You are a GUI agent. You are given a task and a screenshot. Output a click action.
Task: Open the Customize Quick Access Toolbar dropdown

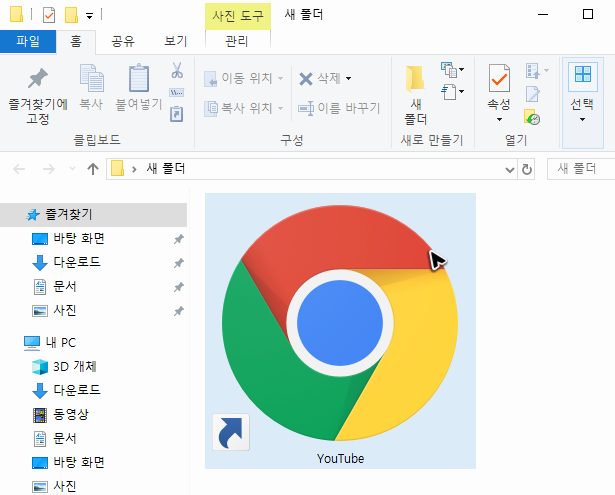[x=89, y=16]
